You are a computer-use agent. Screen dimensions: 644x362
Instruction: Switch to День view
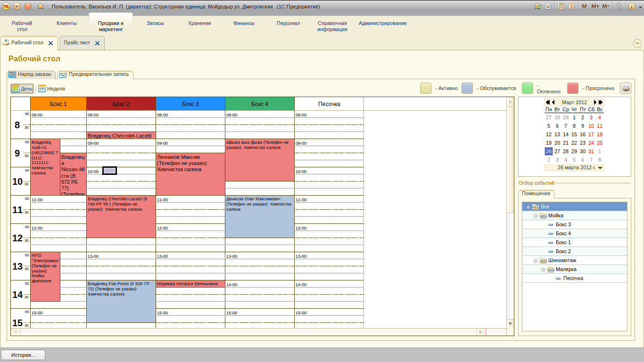click(x=22, y=88)
